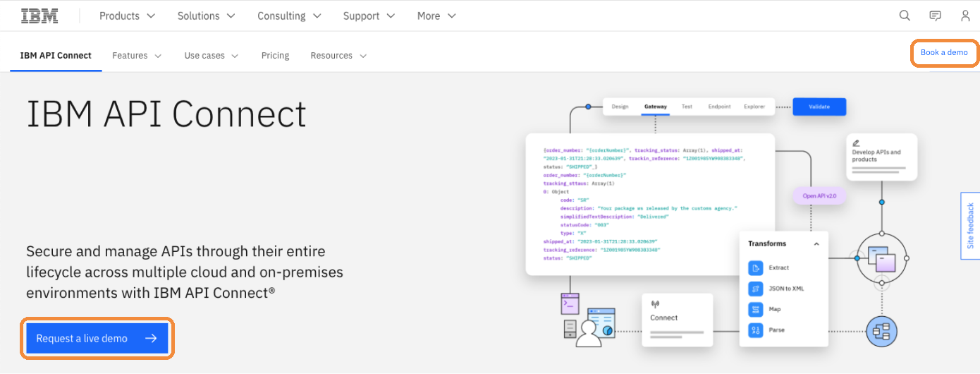Click the Parse transform icon
The image size is (980, 374).
tap(756, 330)
